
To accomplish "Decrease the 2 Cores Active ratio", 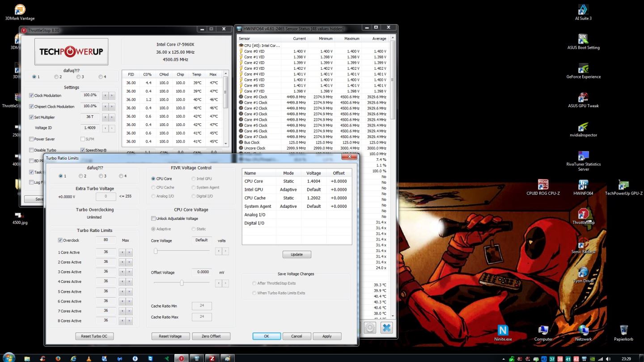I will pos(122,262).
